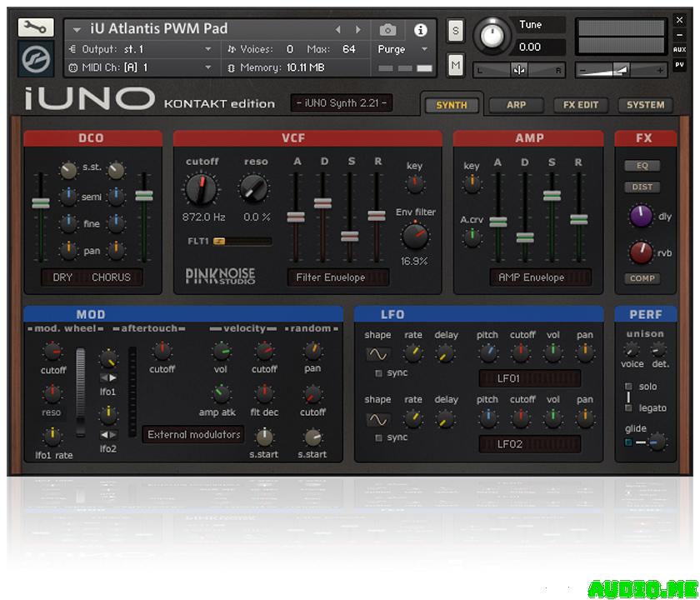Viewport: 700px width, 600px height.
Task: Switch to the SYNTH tab
Action: [452, 105]
